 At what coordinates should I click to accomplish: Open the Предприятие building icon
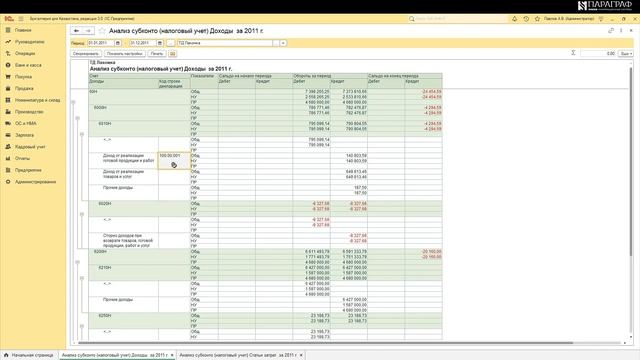[8, 170]
